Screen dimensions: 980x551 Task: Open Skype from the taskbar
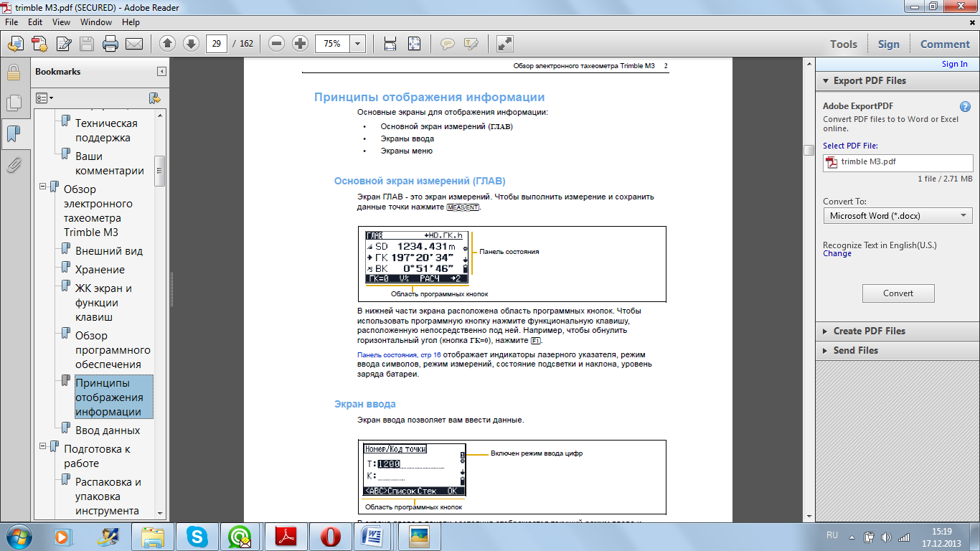click(x=197, y=537)
